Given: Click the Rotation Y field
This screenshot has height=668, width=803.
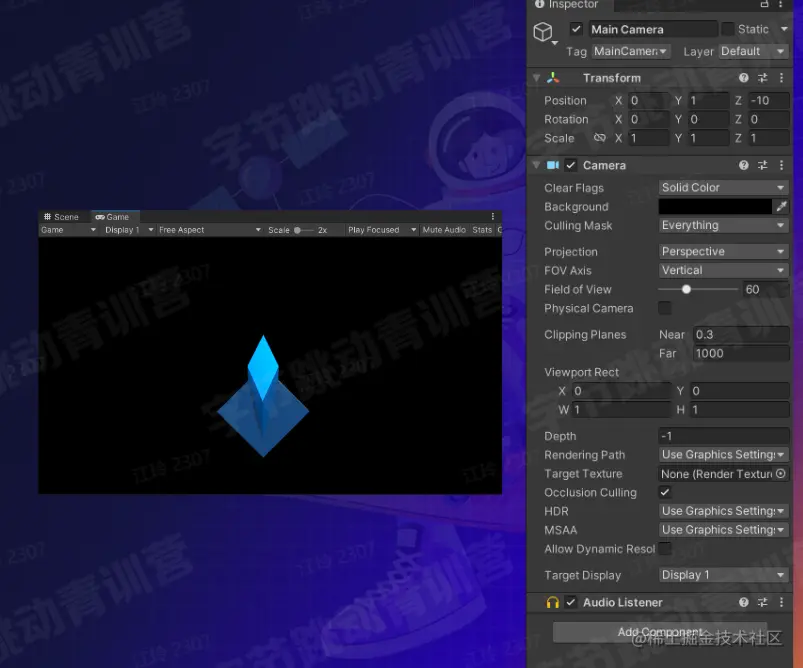Looking at the screenshot, I should click(708, 119).
